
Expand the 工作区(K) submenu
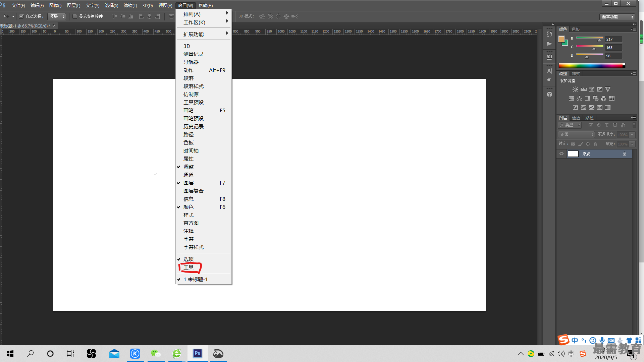point(203,22)
